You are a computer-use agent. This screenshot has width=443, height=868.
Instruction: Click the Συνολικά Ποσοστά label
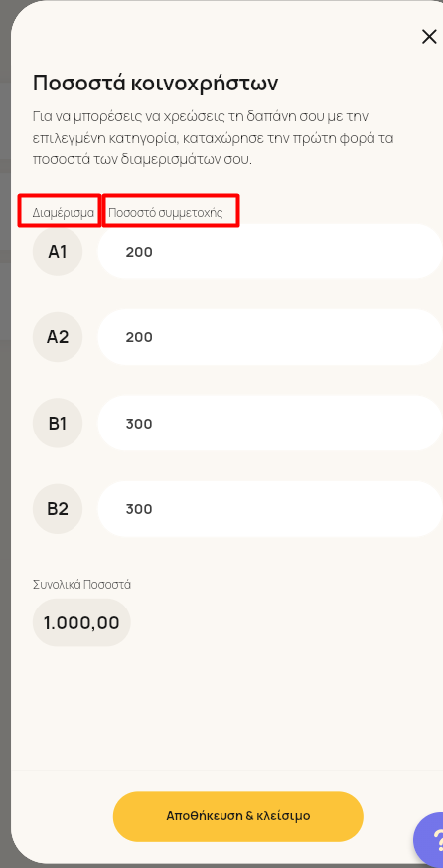pos(81,584)
